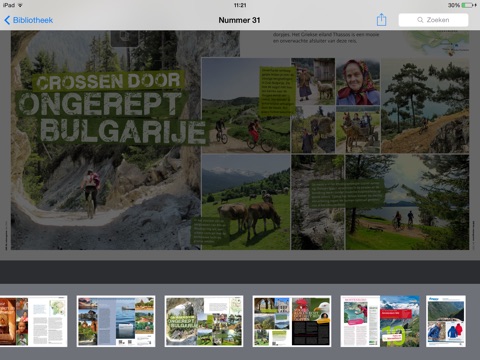
Task: Tap the horse cart photo
Action: click(x=358, y=130)
